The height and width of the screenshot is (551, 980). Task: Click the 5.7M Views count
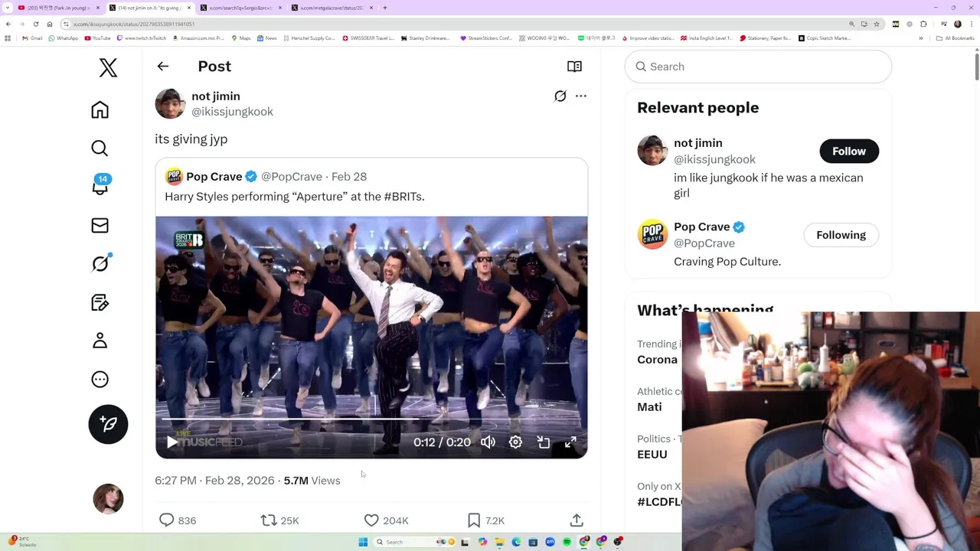pyautogui.click(x=312, y=481)
